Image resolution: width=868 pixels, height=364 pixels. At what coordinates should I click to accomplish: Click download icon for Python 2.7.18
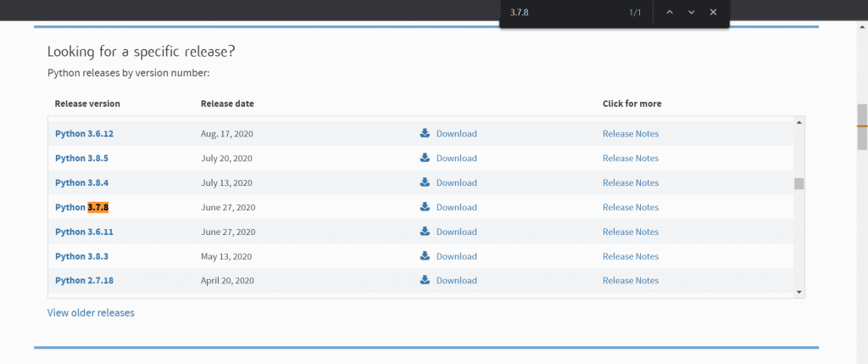tap(425, 279)
